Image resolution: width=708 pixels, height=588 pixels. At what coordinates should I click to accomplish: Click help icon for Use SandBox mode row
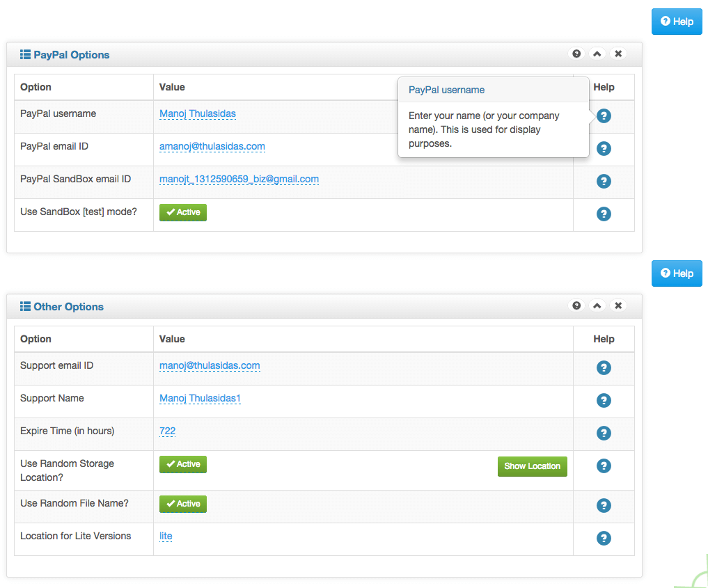click(x=604, y=214)
